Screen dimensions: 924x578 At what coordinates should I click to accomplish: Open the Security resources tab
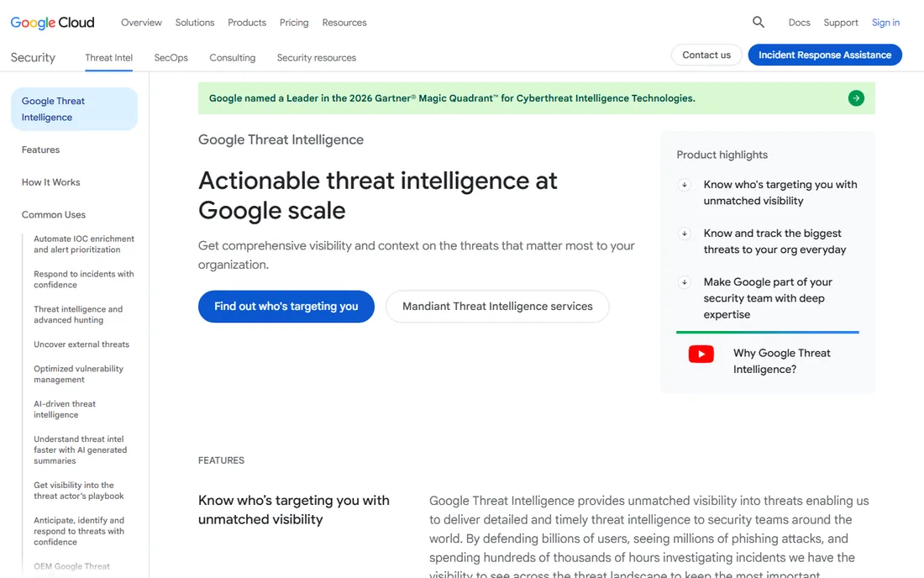317,58
